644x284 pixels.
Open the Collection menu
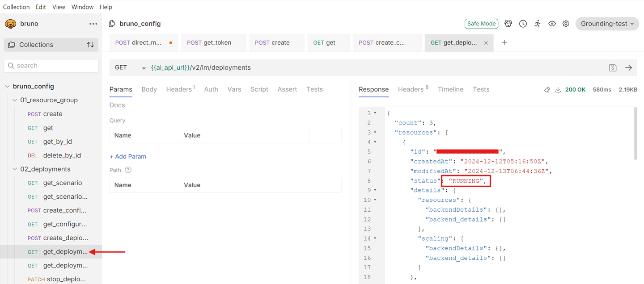click(x=17, y=7)
